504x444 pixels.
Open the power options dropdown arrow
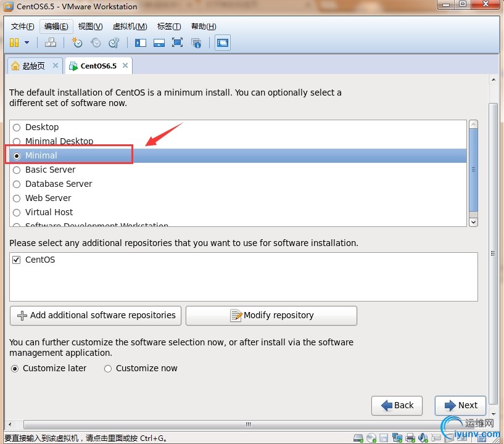point(27,43)
